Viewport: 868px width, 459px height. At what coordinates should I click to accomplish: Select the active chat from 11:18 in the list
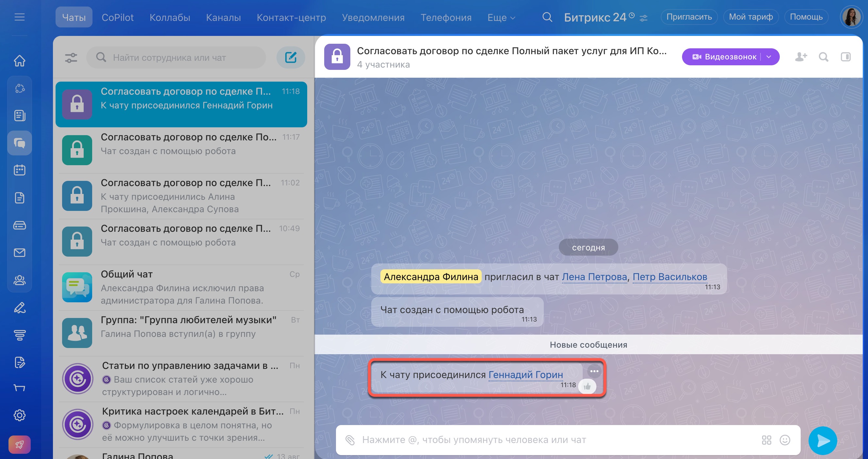tap(181, 104)
